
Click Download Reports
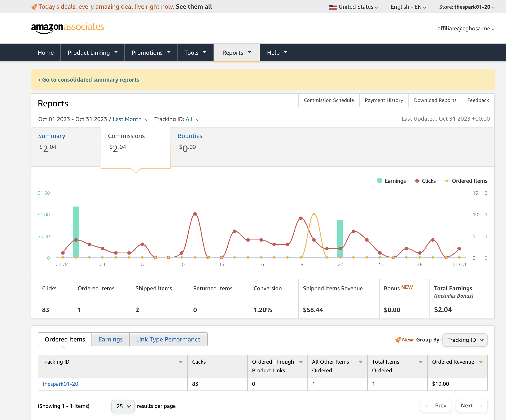tap(435, 100)
